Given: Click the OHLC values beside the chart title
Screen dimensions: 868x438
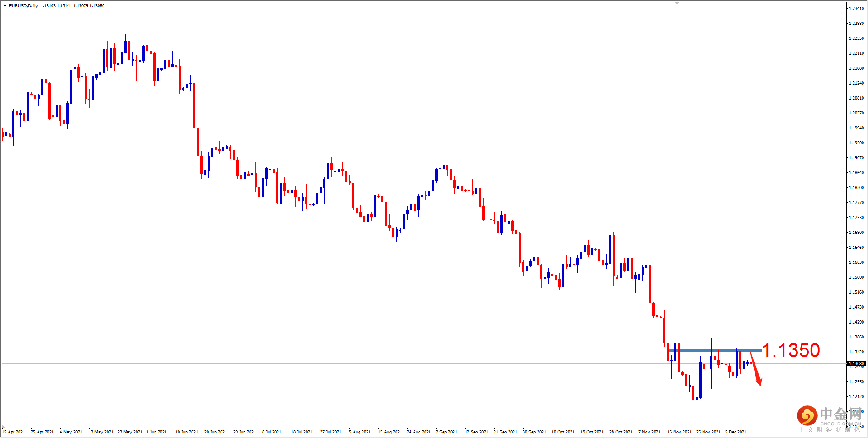Looking at the screenshot, I should 72,6.
